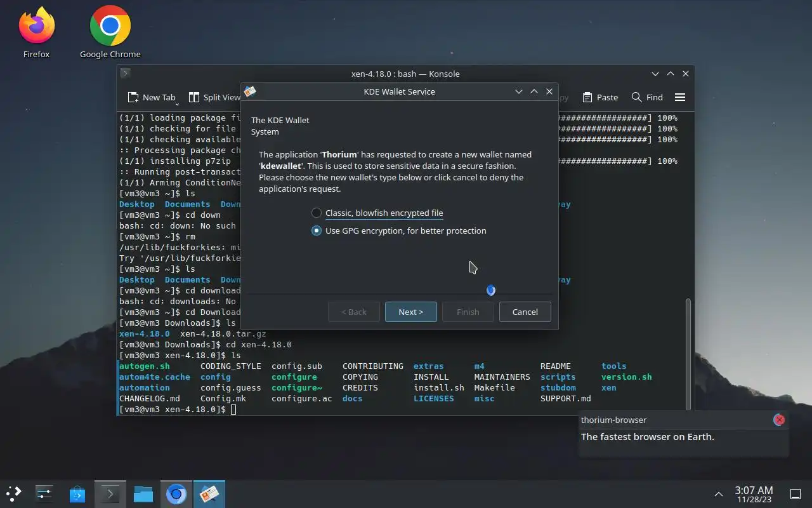Click the Show Desktop button in the panel

[x=795, y=494]
